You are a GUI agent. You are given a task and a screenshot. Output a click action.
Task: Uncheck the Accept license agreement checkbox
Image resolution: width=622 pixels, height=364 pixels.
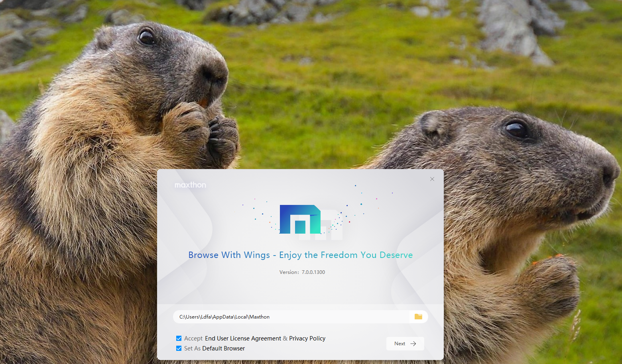tap(179, 338)
